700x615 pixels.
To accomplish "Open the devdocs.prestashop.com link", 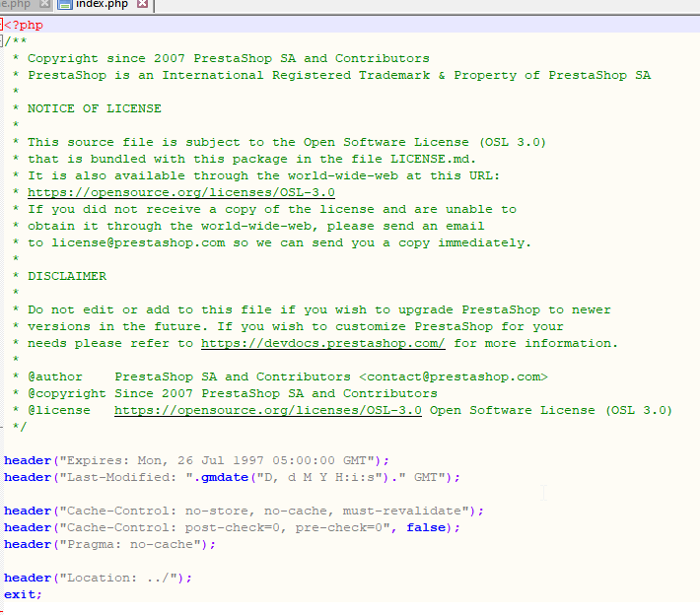I will (322, 343).
